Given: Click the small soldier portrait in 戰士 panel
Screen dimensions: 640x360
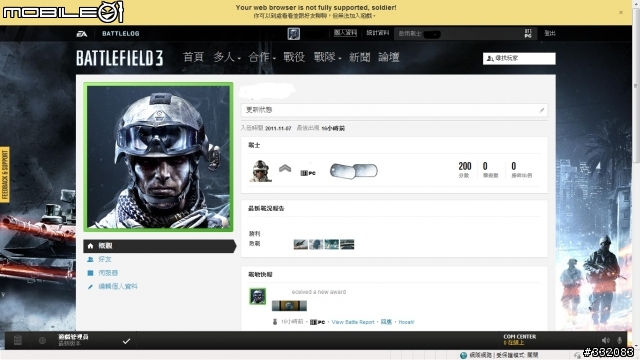Looking at the screenshot, I should [260, 171].
